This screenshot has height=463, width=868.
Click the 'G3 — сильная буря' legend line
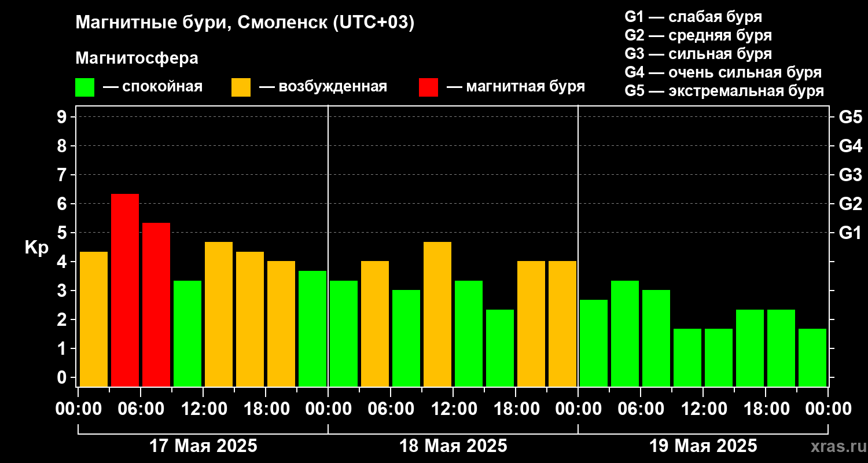698,54
